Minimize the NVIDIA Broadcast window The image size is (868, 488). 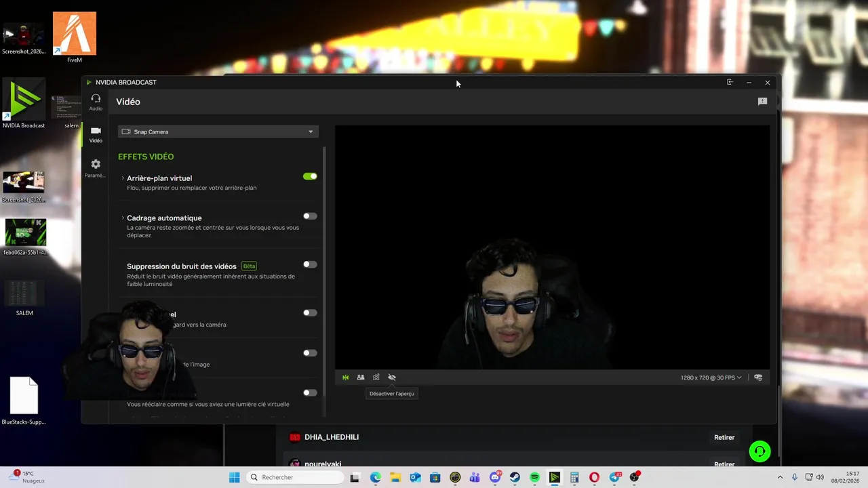pyautogui.click(x=749, y=83)
